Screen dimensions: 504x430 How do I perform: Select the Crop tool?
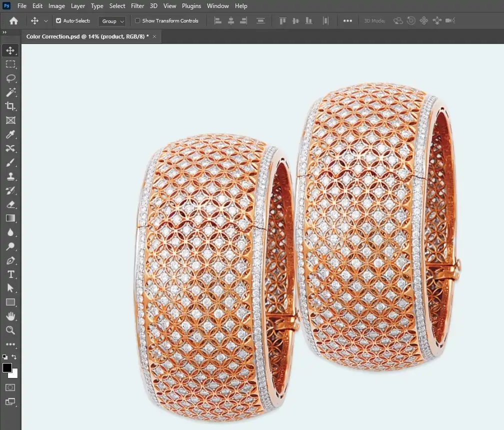coord(10,106)
